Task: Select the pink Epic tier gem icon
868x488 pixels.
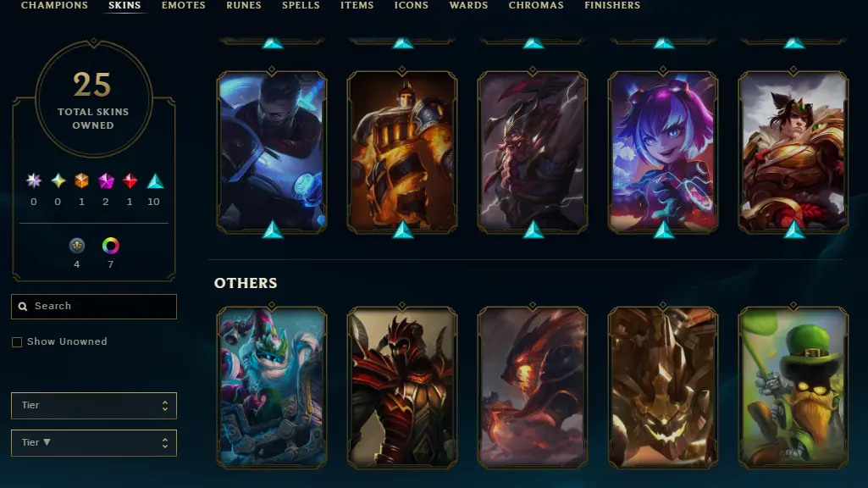Action: coord(106,180)
